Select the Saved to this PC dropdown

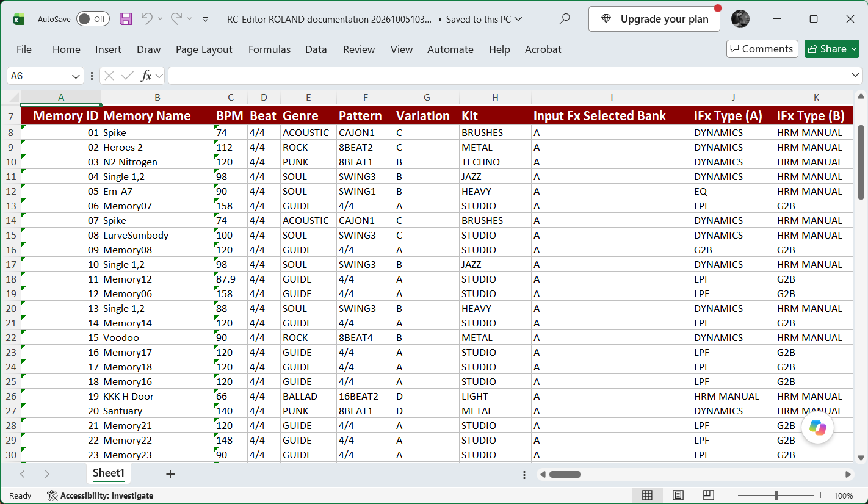[484, 19]
